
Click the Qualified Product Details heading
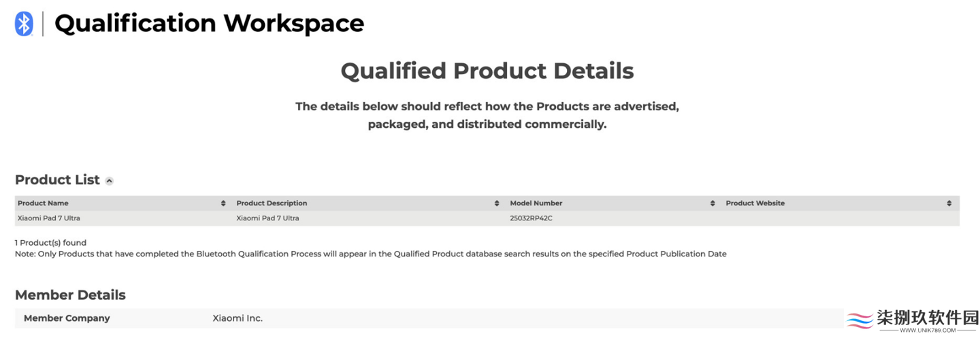point(487,71)
